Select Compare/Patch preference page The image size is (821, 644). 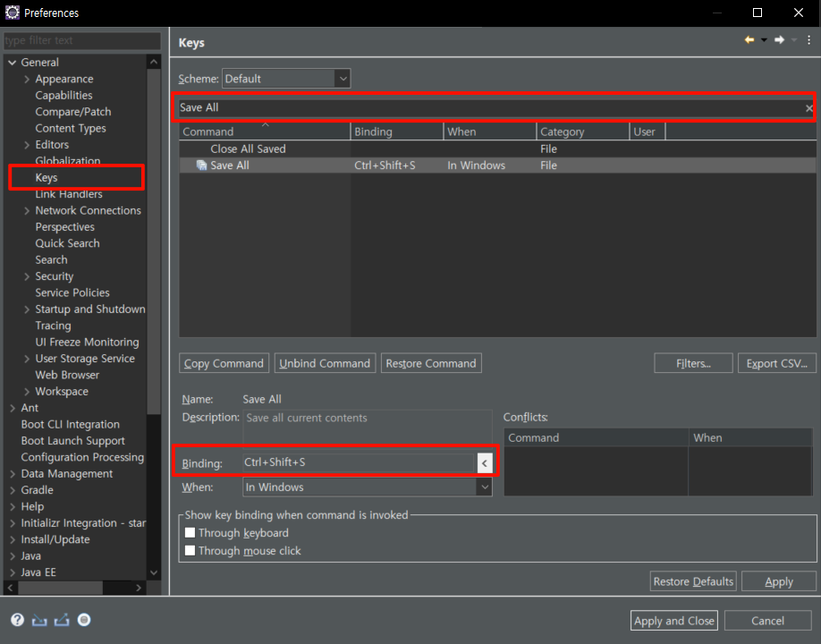click(x=73, y=112)
